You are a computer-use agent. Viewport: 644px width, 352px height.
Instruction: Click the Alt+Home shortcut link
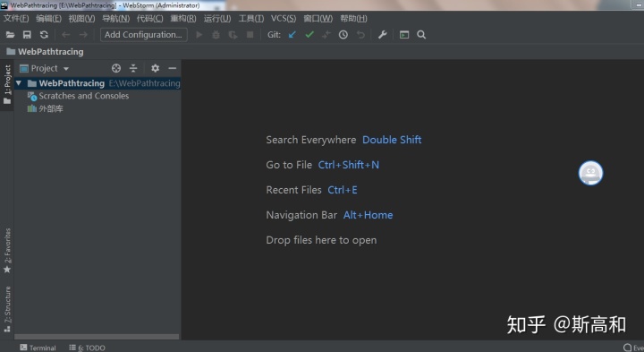(368, 215)
